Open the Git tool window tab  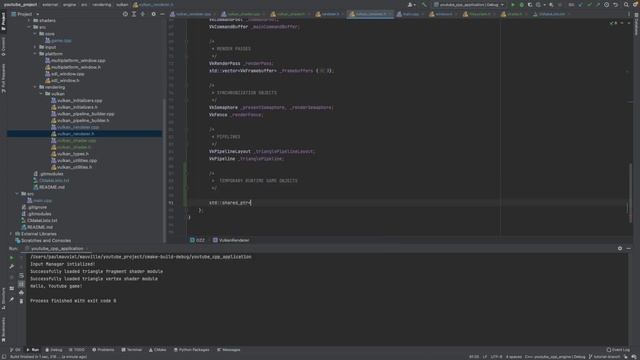tap(15, 350)
